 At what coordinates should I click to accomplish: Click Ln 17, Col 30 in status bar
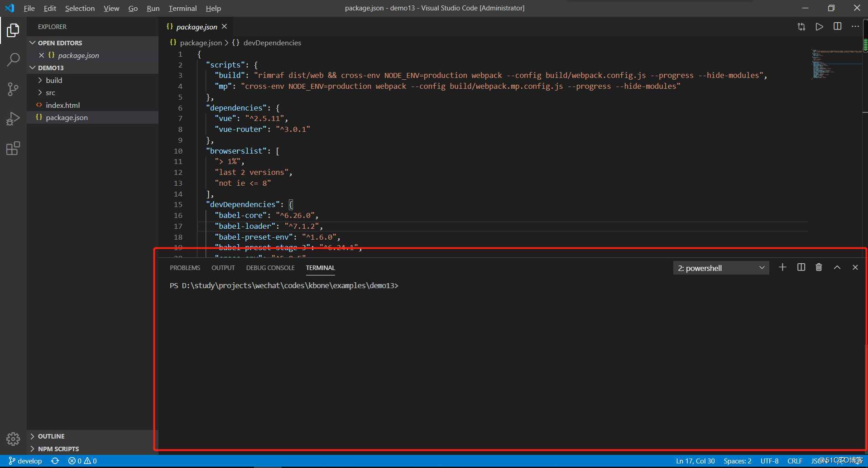695,461
